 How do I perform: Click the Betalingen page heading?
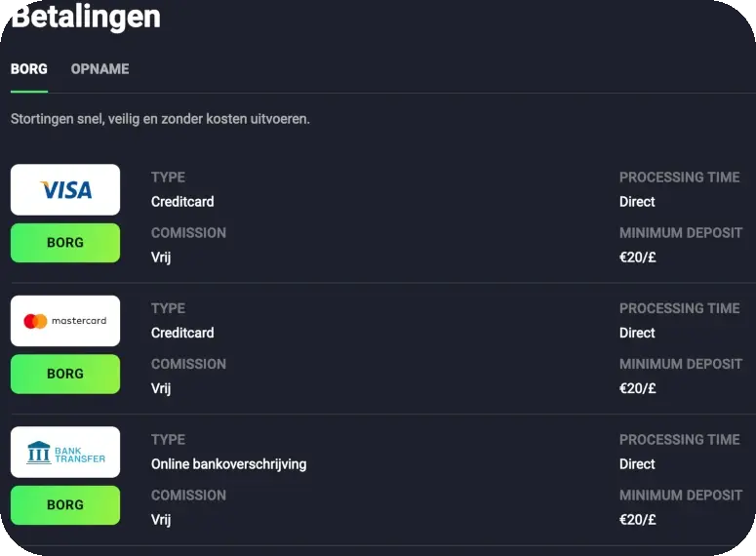point(86,17)
